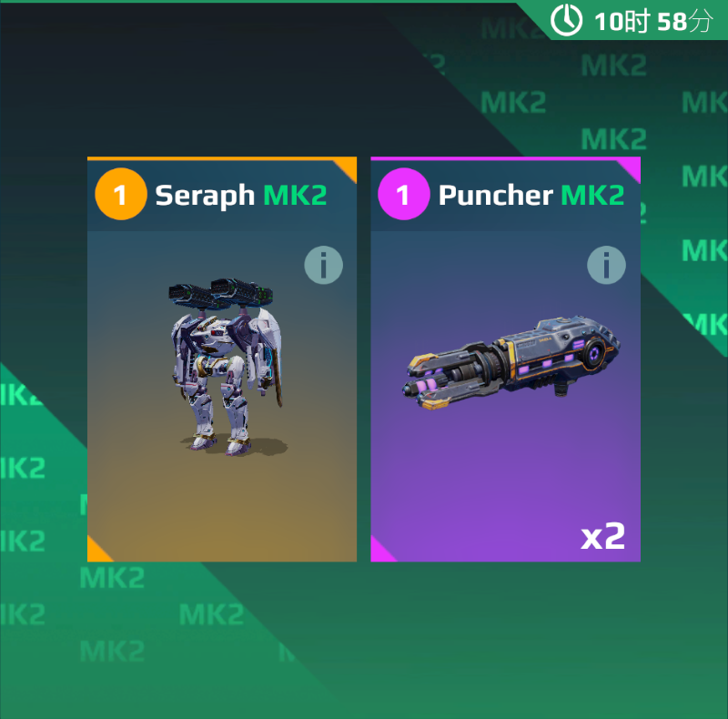
Task: Click the green MK2 label on Puncher card
Action: pos(593,195)
